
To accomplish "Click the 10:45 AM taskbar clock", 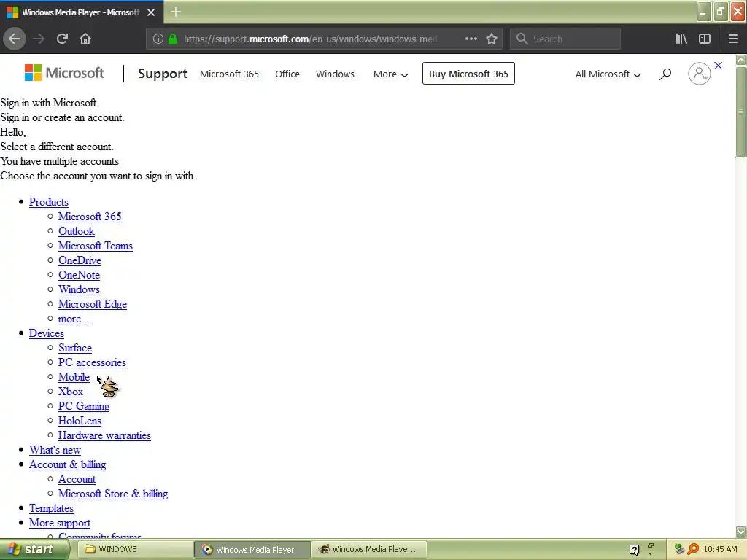I will (720, 550).
